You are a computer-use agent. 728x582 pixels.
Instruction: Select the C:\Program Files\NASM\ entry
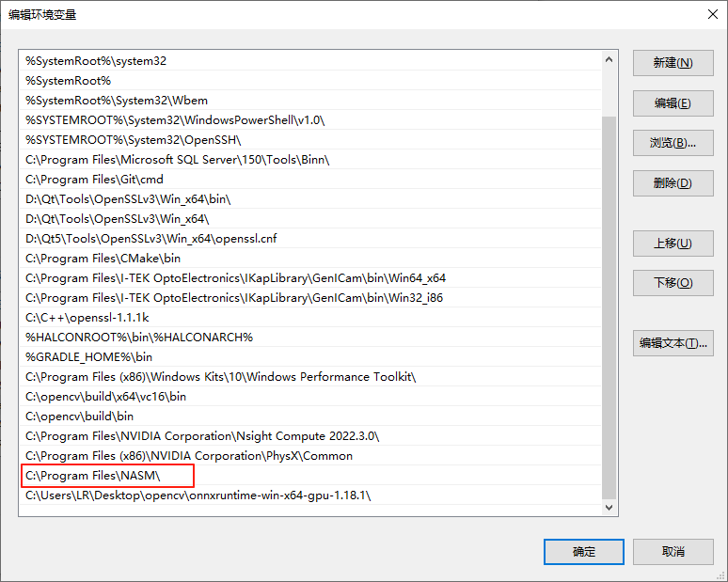[310, 475]
